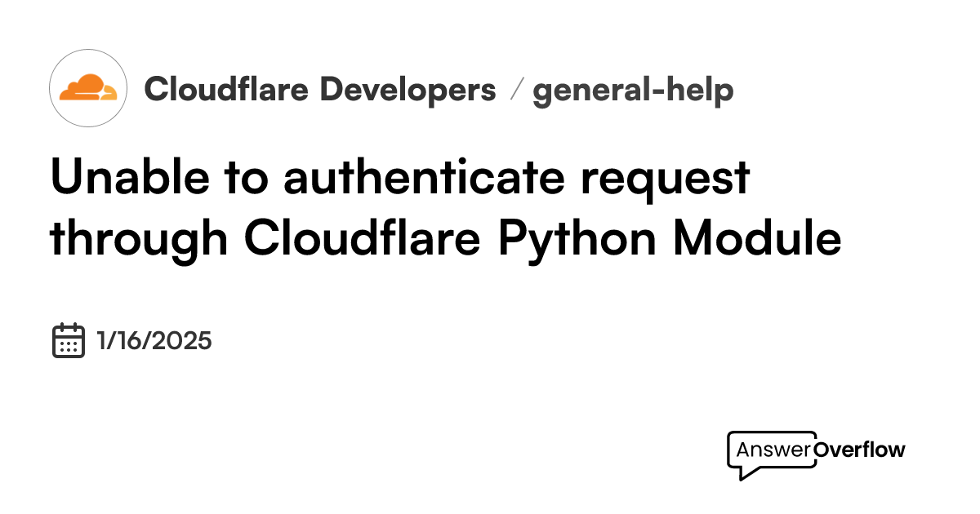Image resolution: width=980 pixels, height=514 pixels.
Task: Click the 1/16/2025 post date
Action: pos(154,340)
